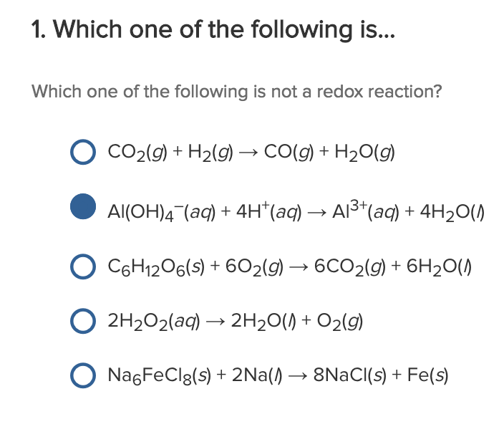Choose the C6H12O6 combustion radio button

83,265
